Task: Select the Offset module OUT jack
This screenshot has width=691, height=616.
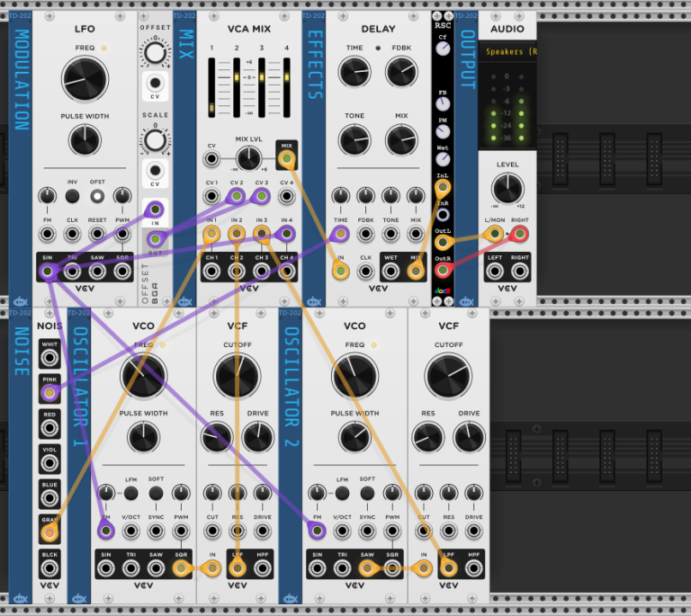Action: [155, 239]
